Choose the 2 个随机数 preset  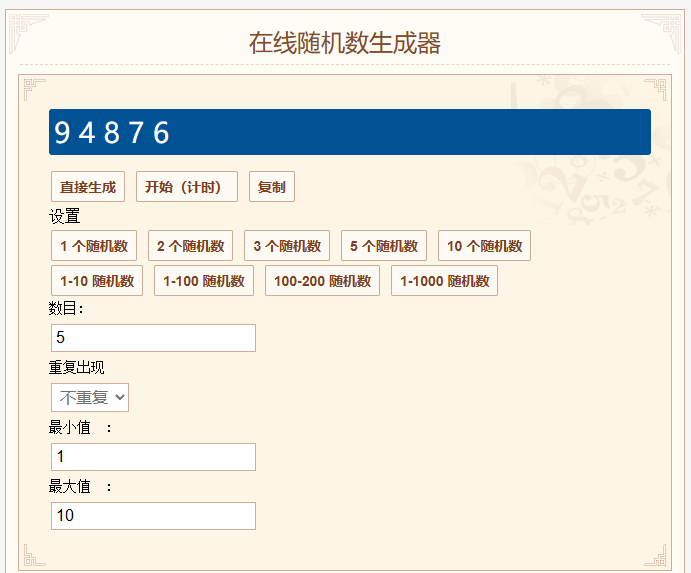coord(190,246)
